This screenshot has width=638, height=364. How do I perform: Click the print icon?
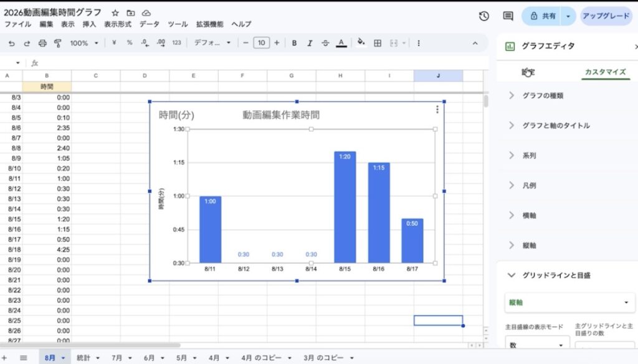point(42,43)
